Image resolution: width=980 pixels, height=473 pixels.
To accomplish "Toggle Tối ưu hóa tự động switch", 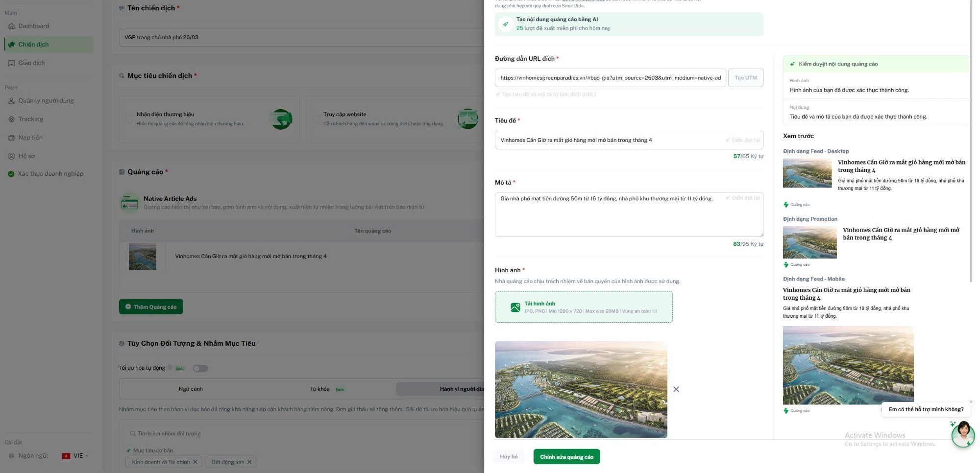I will tap(200, 368).
